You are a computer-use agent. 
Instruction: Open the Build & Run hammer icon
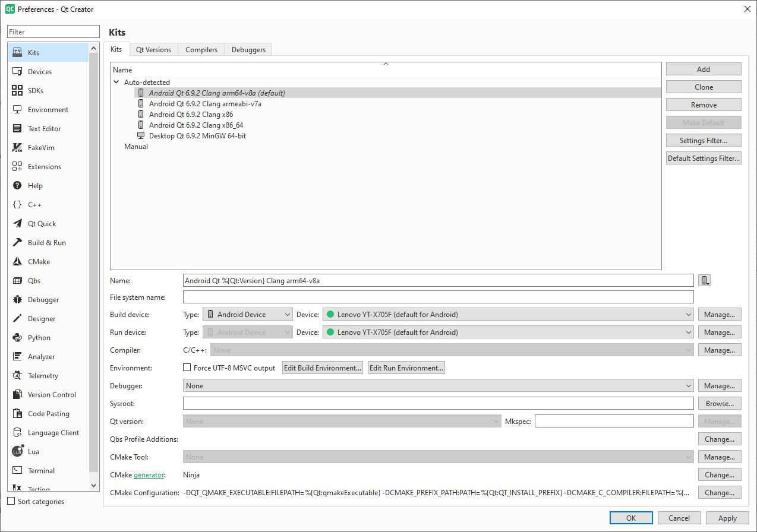coord(17,243)
